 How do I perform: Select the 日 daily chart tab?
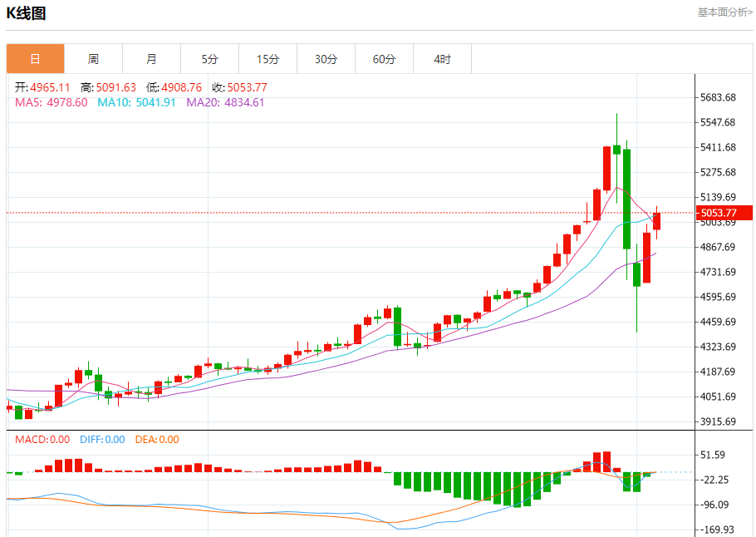35,59
